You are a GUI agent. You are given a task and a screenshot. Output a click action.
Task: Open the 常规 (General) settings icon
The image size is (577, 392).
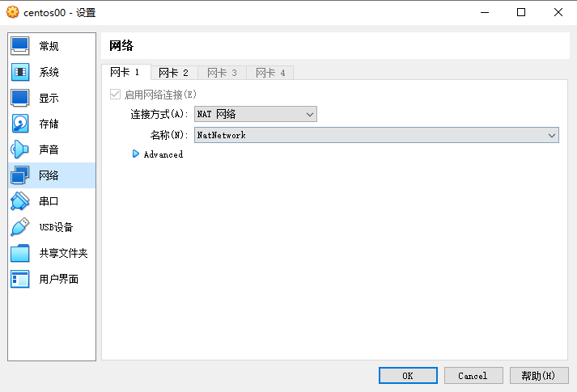[x=20, y=46]
